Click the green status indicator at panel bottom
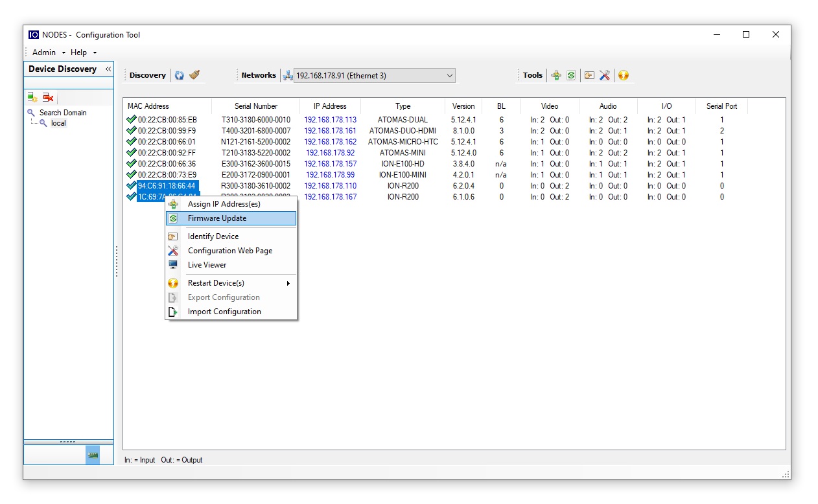The height and width of the screenshot is (504, 818). click(x=92, y=455)
